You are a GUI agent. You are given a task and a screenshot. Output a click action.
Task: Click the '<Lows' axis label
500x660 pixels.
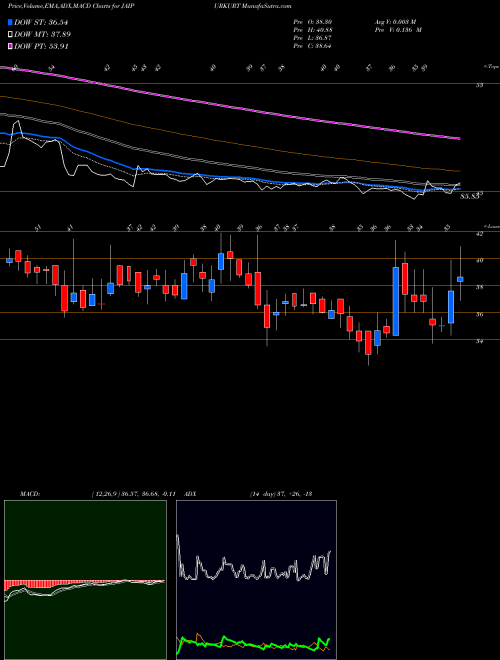491,226
